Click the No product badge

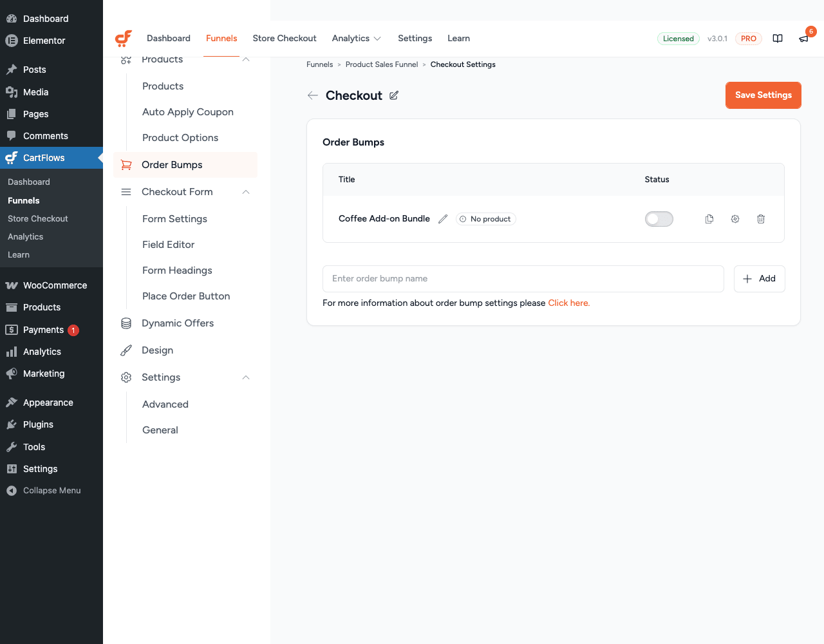click(486, 219)
